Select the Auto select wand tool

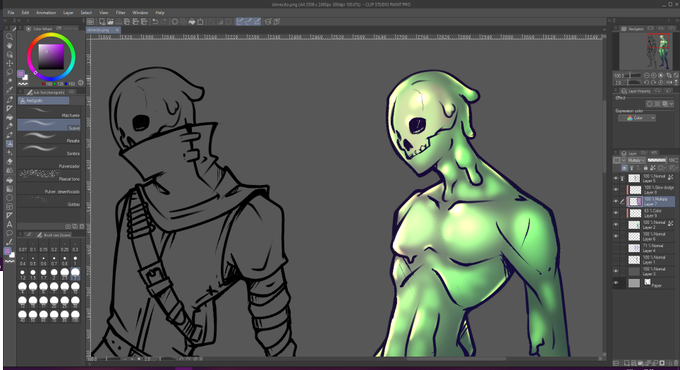pos(9,81)
